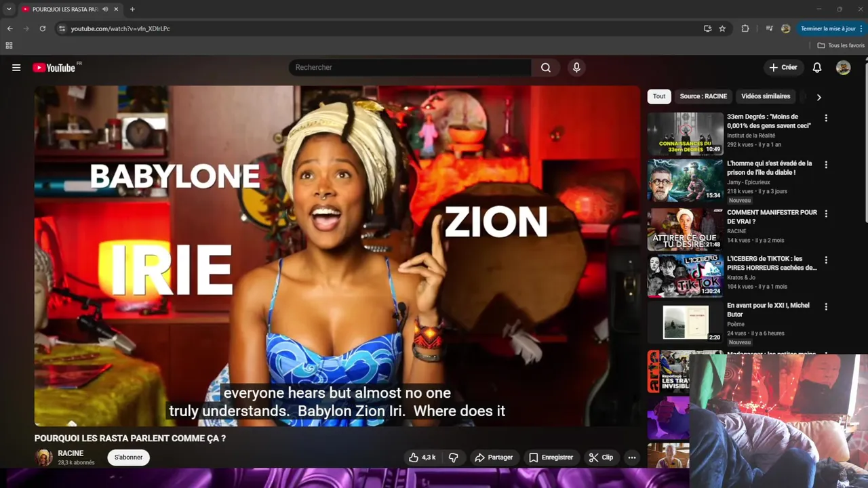Open options for En avant pour le XXI video
Image resolution: width=868 pixels, height=488 pixels.
[x=826, y=307]
